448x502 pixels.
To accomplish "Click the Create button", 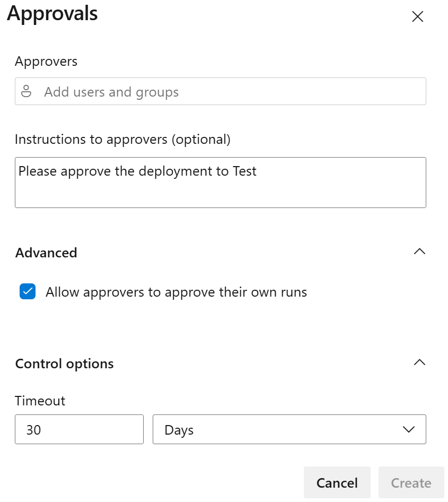I will (x=411, y=482).
